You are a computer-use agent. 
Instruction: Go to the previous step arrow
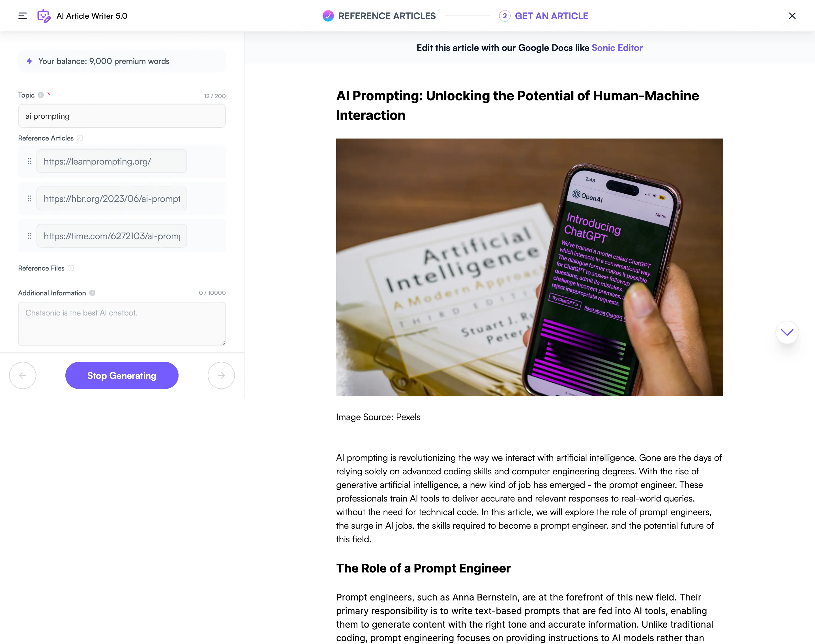click(23, 375)
